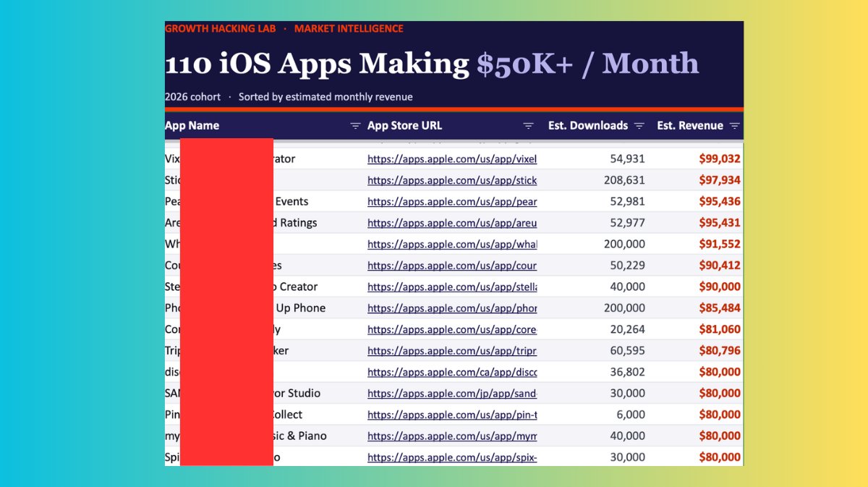Click the Est. Revenue column header
868x487 pixels.
pyautogui.click(x=690, y=125)
